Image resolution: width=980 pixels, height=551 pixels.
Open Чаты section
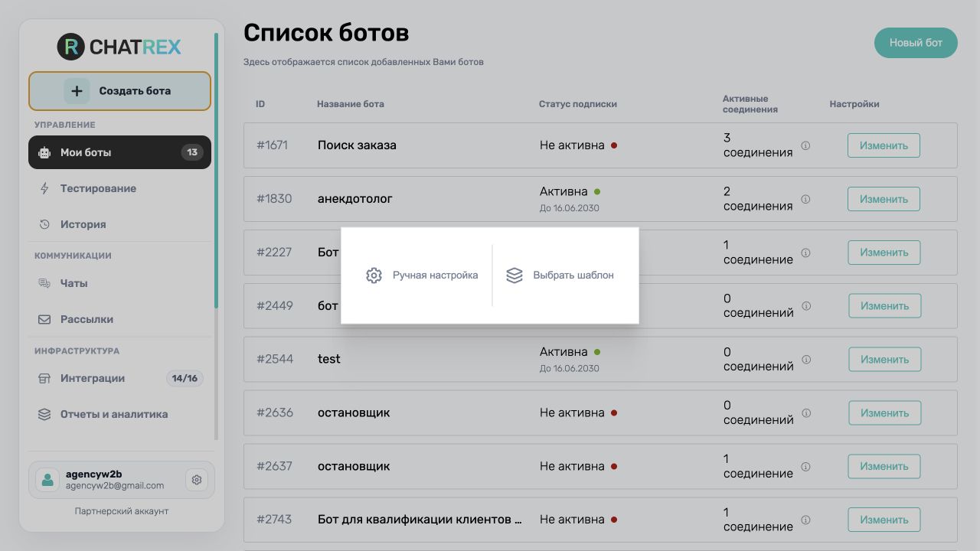119,283
